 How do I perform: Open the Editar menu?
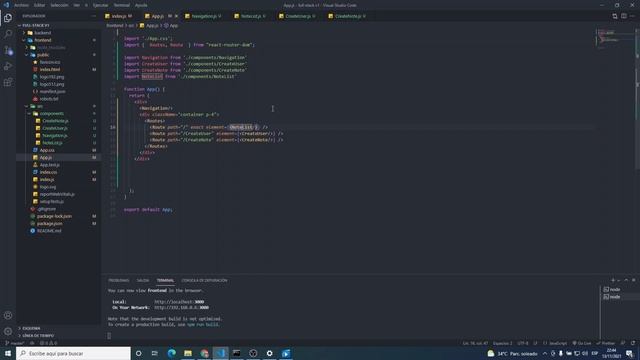(40, 5)
